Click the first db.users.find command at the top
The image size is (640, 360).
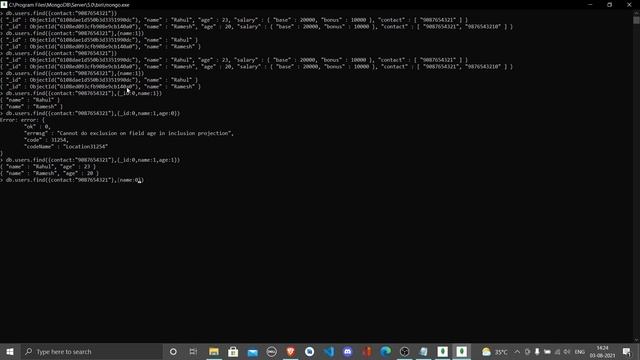point(59,13)
